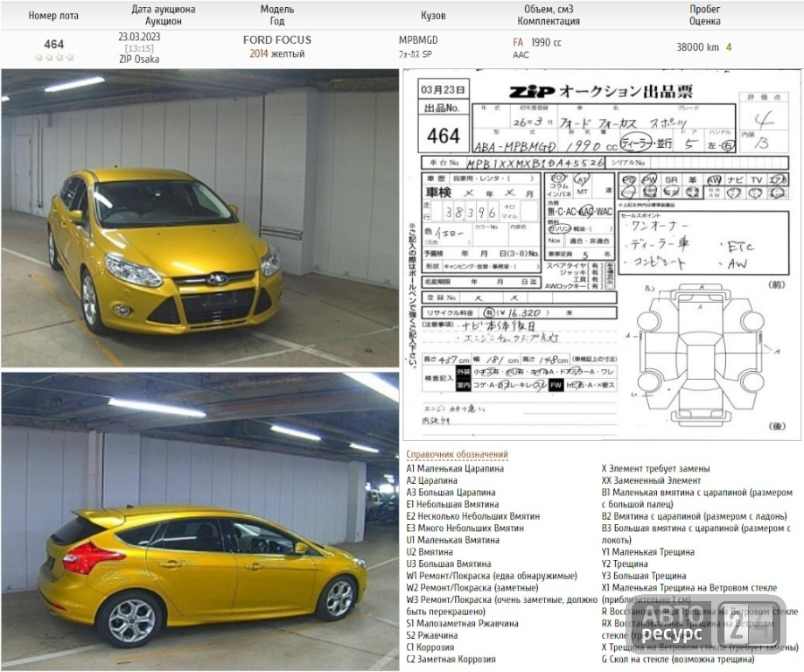Viewport: 804px width, 672px height.
Task: Click the mileage '38000 km'
Action: [697, 47]
